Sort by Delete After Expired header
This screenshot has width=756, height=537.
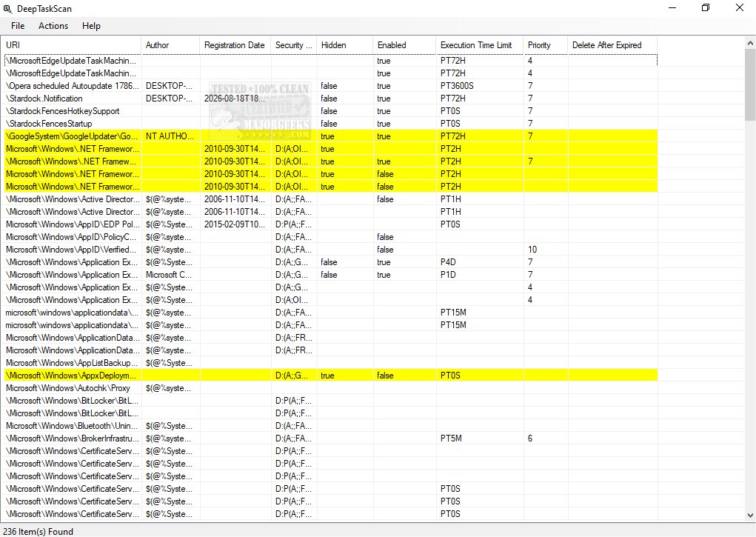coord(612,45)
